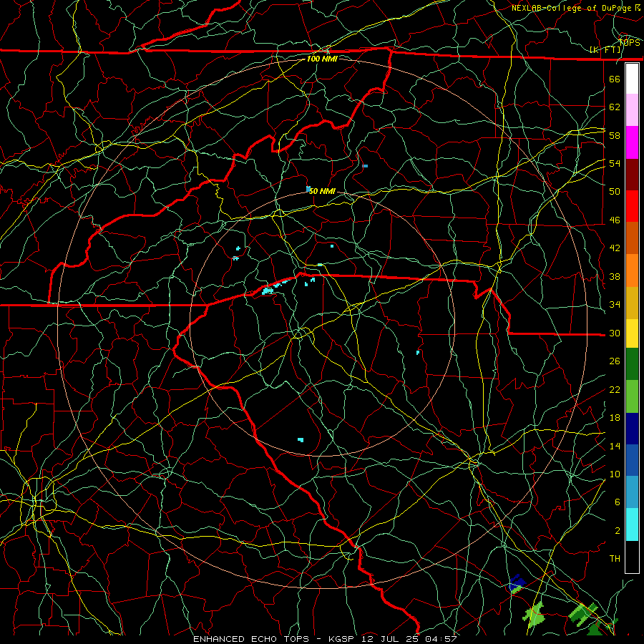Image resolution: width=644 pixels, height=644 pixels.
Task: Click the navy blue radar echo on map
Action: (517, 583)
